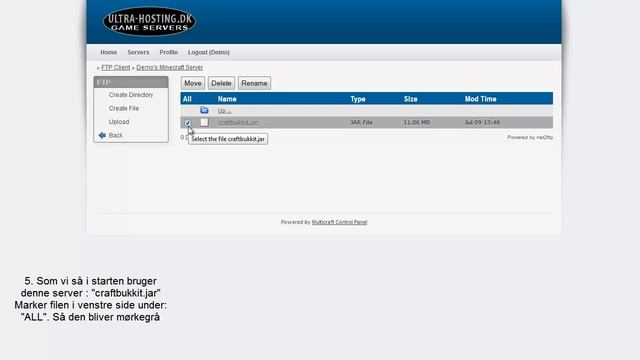Click the Name column header

pyautogui.click(x=227, y=99)
